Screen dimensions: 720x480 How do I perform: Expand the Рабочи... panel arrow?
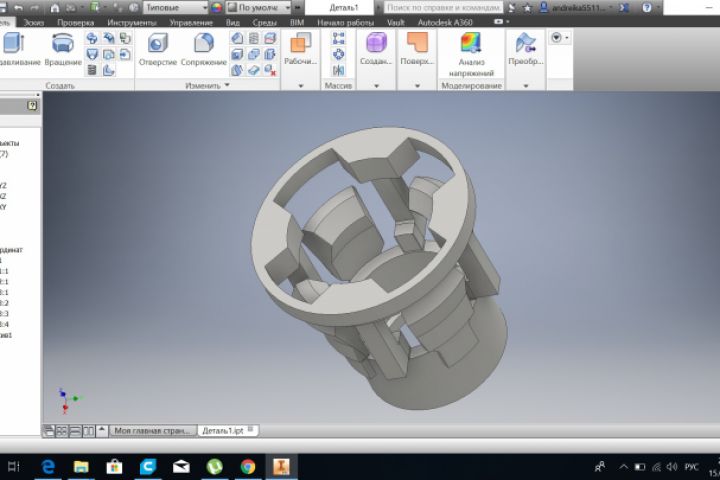301,85
